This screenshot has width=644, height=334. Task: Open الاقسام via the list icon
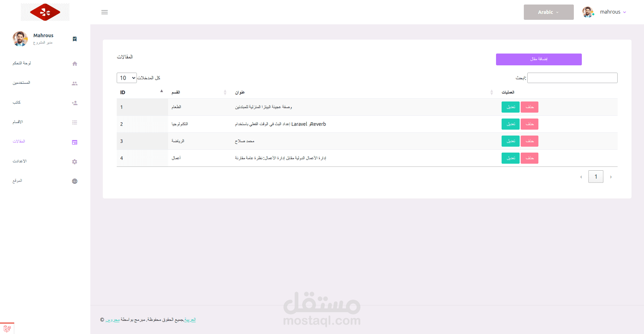[x=75, y=122]
